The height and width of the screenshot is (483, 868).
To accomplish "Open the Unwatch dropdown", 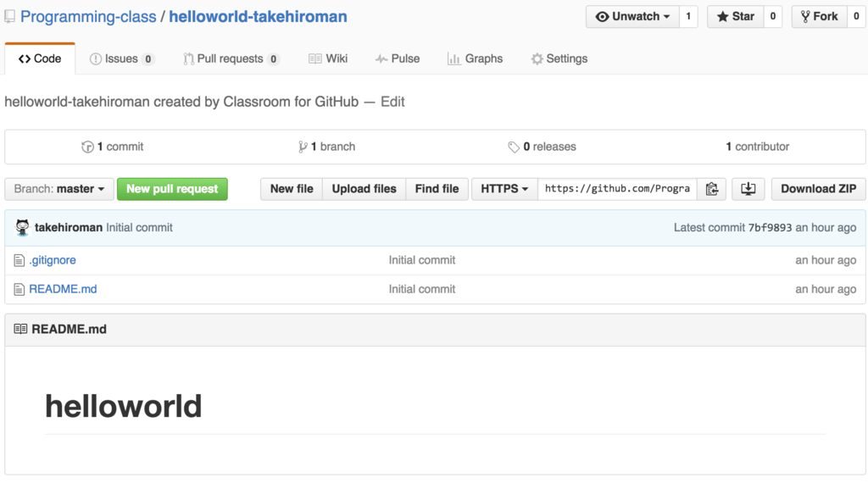I will [x=632, y=17].
